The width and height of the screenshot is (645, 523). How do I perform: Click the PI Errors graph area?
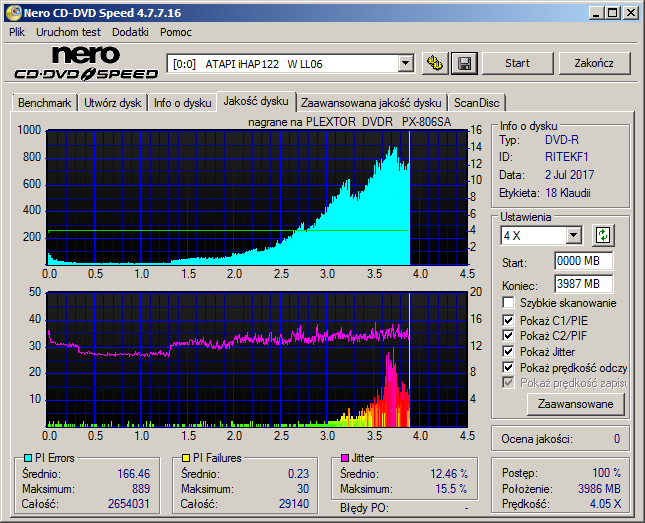click(257, 198)
